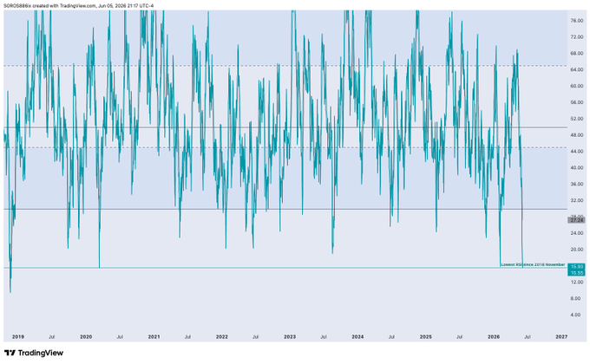Click the "2024" time axis label
Screen dimensions: 590x364
357,337
